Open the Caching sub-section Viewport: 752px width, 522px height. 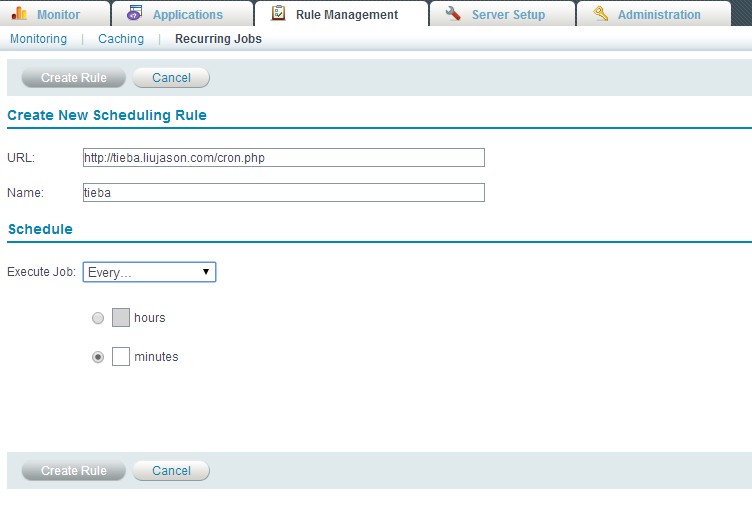tap(121, 39)
